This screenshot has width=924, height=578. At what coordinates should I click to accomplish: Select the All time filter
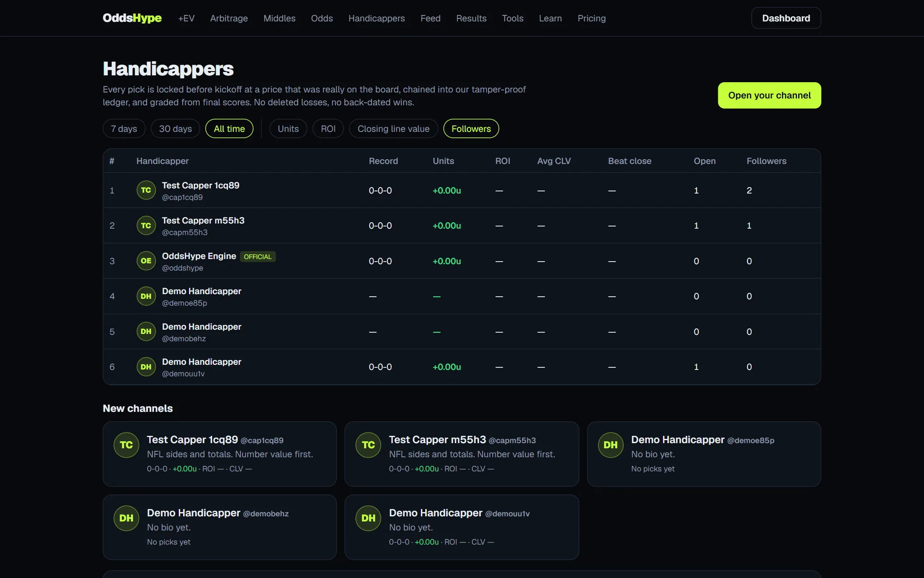tap(229, 128)
